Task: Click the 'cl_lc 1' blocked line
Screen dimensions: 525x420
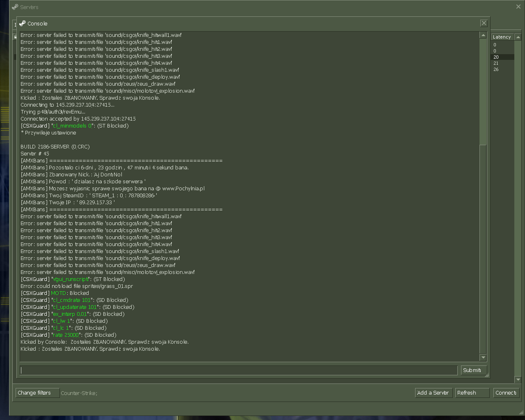Action: tap(64, 328)
